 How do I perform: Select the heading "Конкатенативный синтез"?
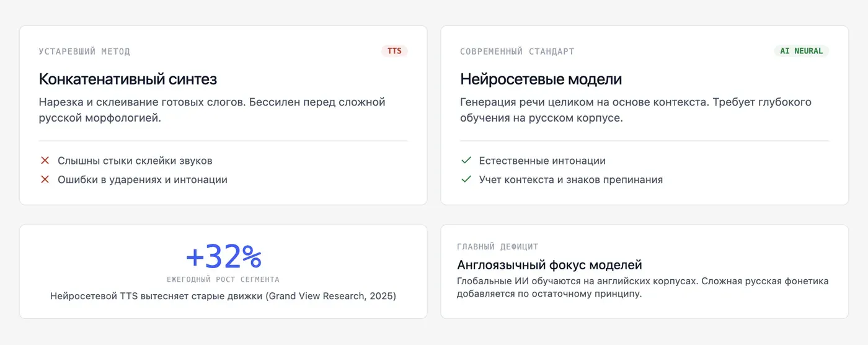128,79
